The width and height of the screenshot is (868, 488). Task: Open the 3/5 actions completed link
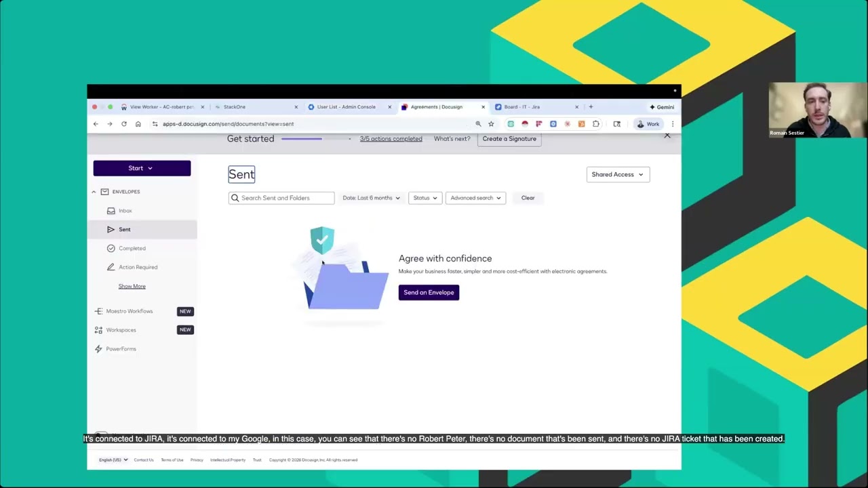point(391,139)
